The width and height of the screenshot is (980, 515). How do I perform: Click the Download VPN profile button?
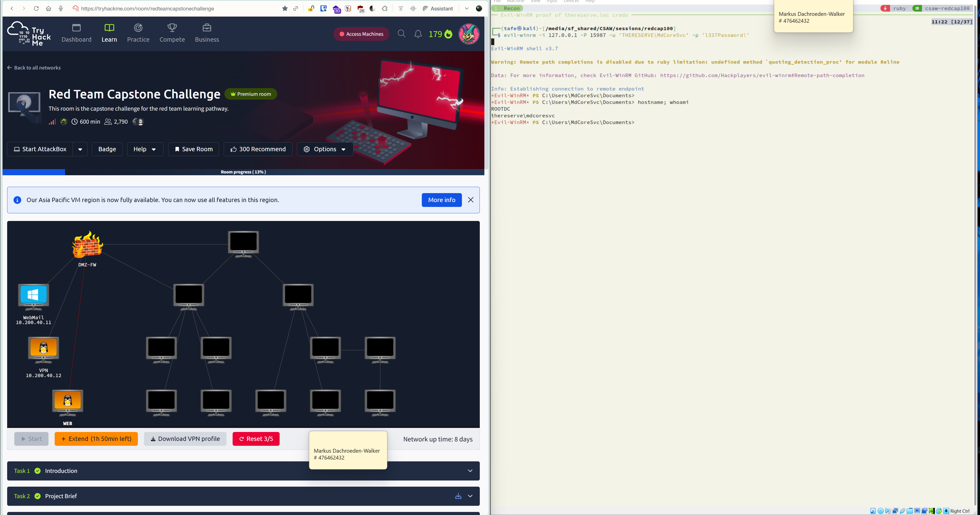185,439
